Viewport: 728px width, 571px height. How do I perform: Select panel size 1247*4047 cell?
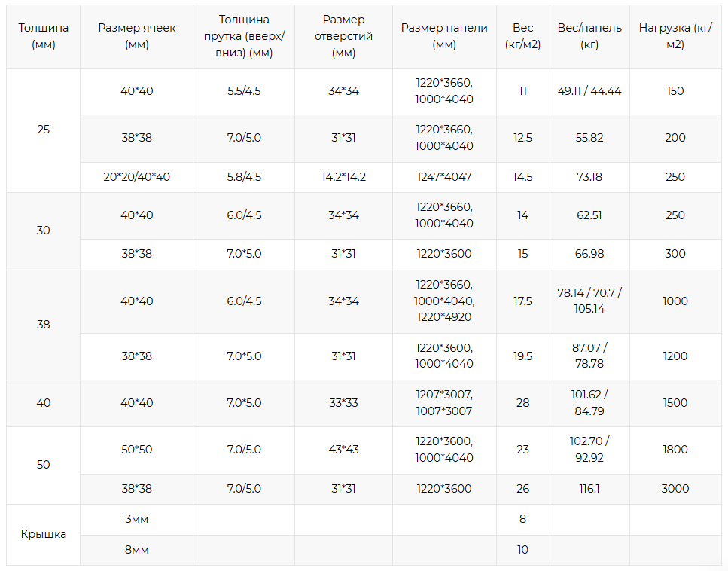point(444,177)
